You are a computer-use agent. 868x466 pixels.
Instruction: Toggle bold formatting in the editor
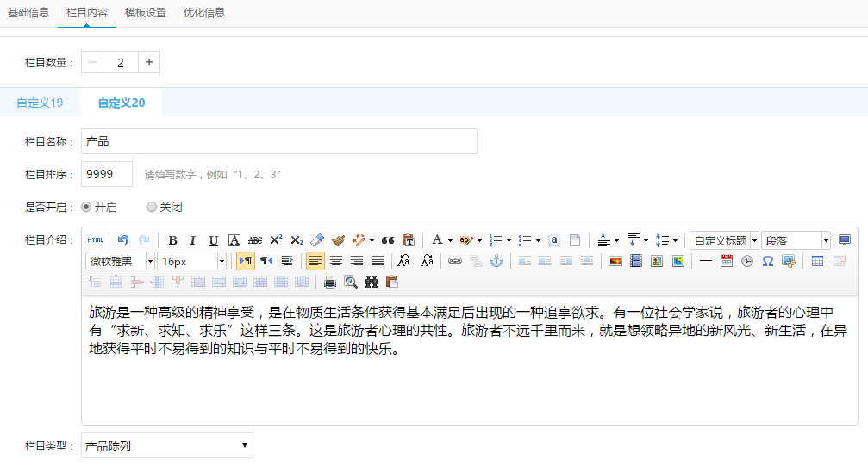(x=172, y=240)
